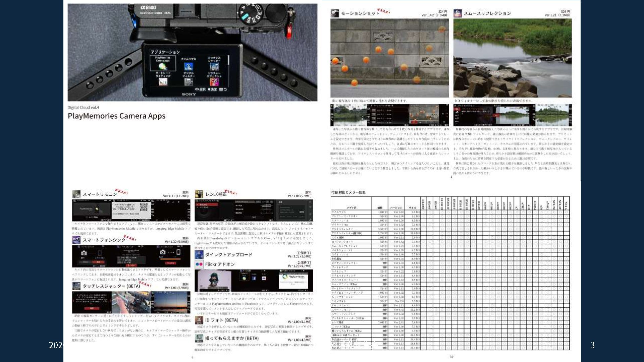The width and height of the screenshot is (644, 362).
Task: Click the Smart Remote (スマートリモコン) app icon
Action: [76, 194]
